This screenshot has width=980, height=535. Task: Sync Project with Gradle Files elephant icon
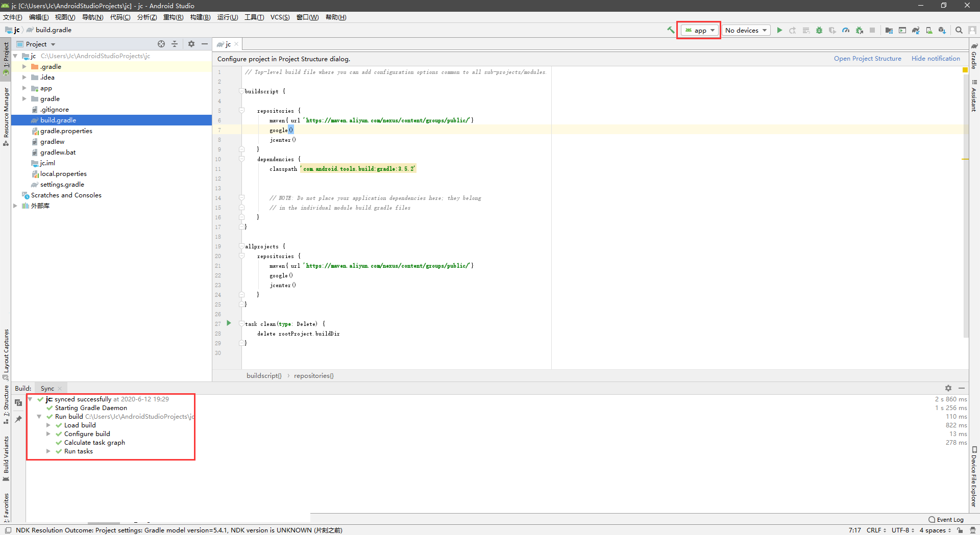tap(916, 30)
